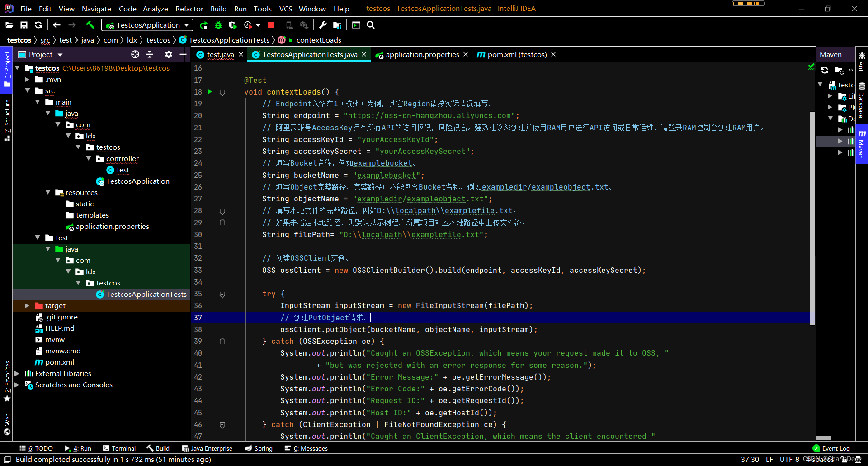The image size is (868, 466).
Task: Run contextLoads test from gutter arrow
Action: pos(210,92)
